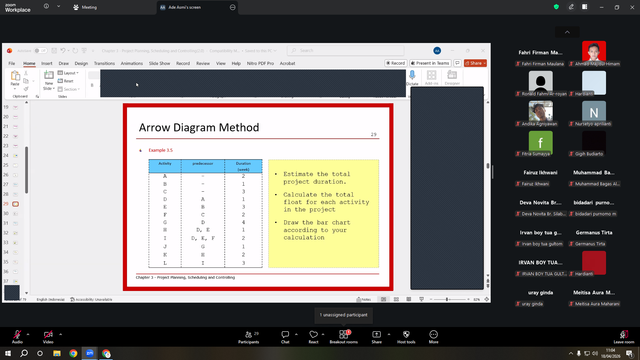This screenshot has width=640, height=360.
Task: Click Leave room icon
Action: 624,337
